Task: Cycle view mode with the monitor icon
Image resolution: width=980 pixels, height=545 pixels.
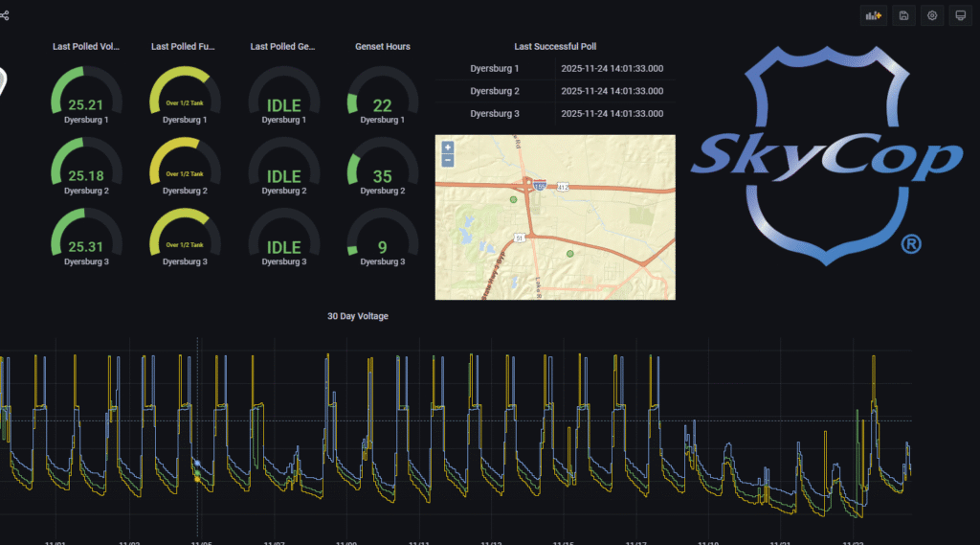Action: pos(960,15)
